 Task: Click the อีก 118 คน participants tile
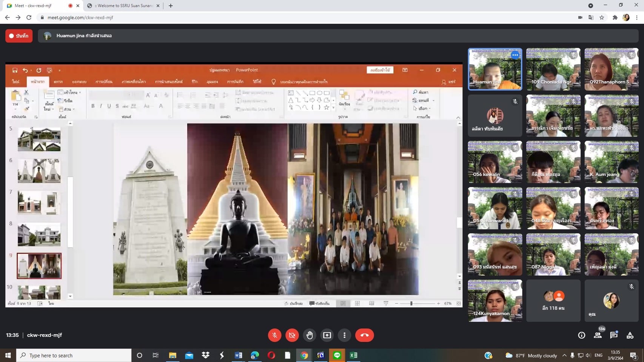[x=553, y=301]
